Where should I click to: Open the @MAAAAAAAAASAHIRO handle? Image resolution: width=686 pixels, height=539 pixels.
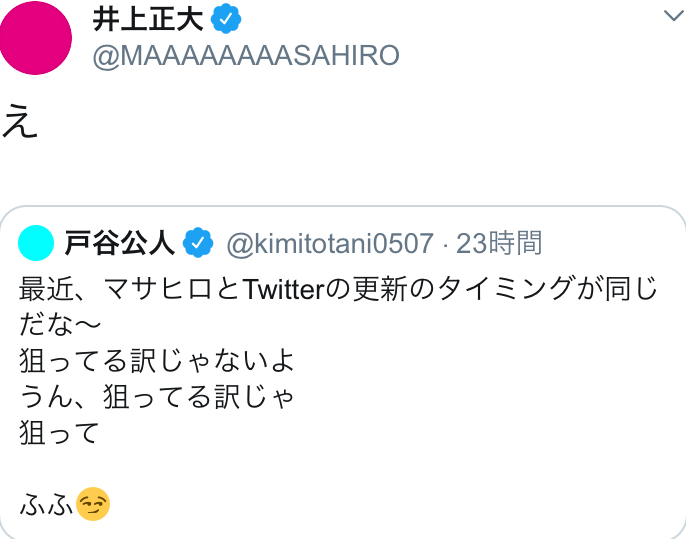pos(246,56)
